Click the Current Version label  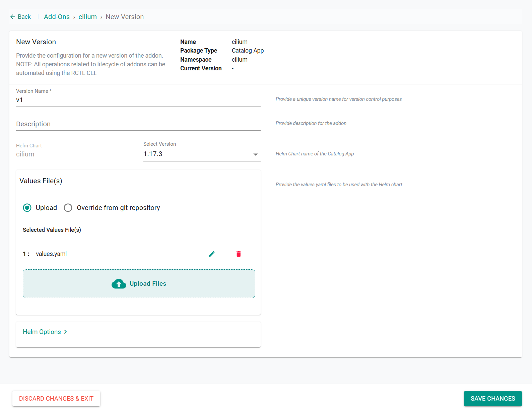[x=201, y=68]
